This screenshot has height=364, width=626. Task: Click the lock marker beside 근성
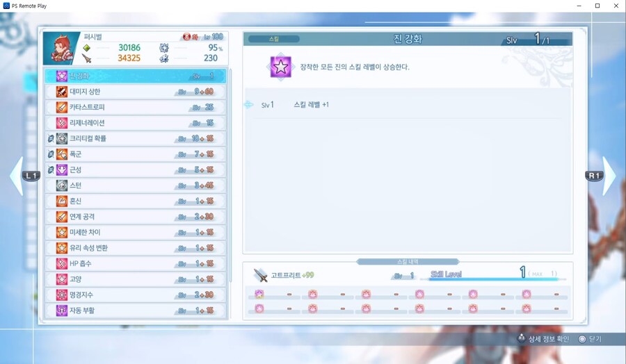(51, 169)
